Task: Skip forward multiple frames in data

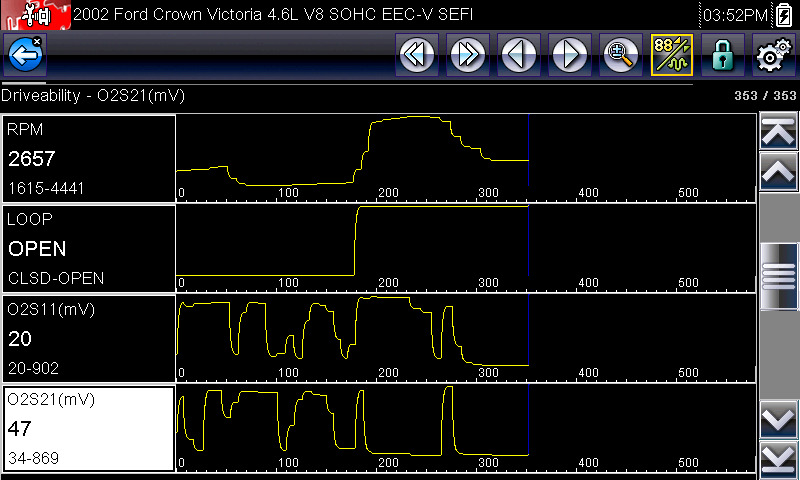Action: (x=467, y=56)
